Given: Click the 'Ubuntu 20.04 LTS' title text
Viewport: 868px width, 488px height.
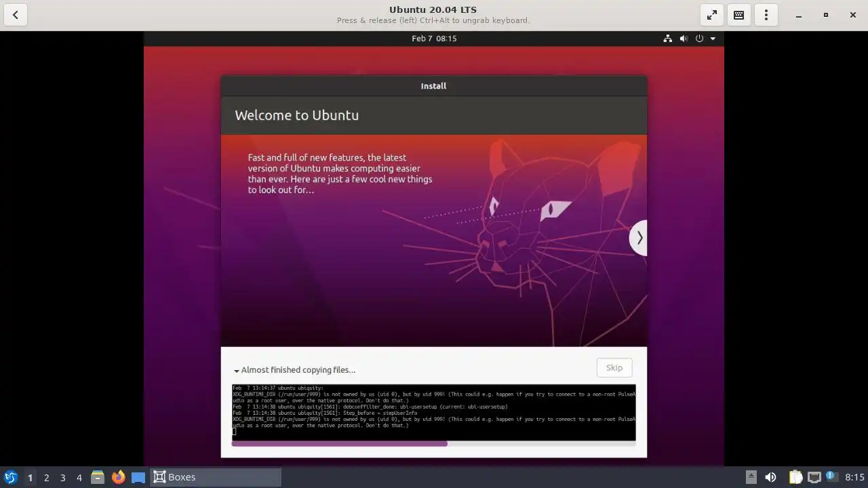Looking at the screenshot, I should (x=433, y=9).
